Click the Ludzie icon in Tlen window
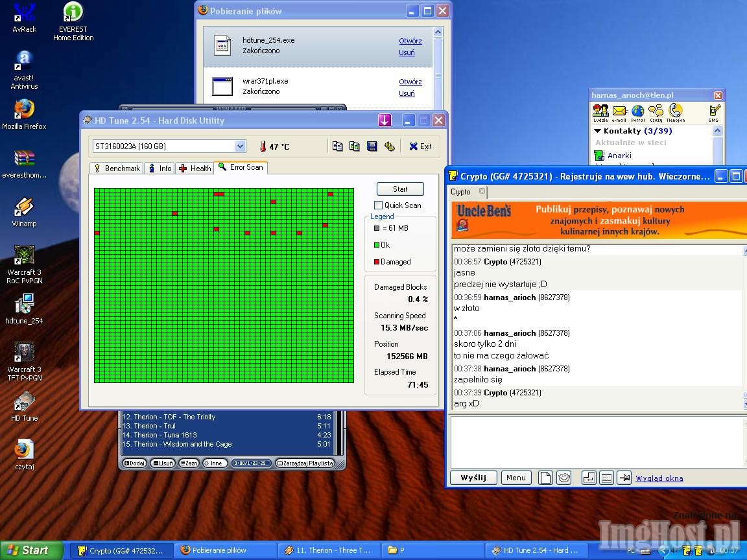747x560 pixels. pos(600,113)
